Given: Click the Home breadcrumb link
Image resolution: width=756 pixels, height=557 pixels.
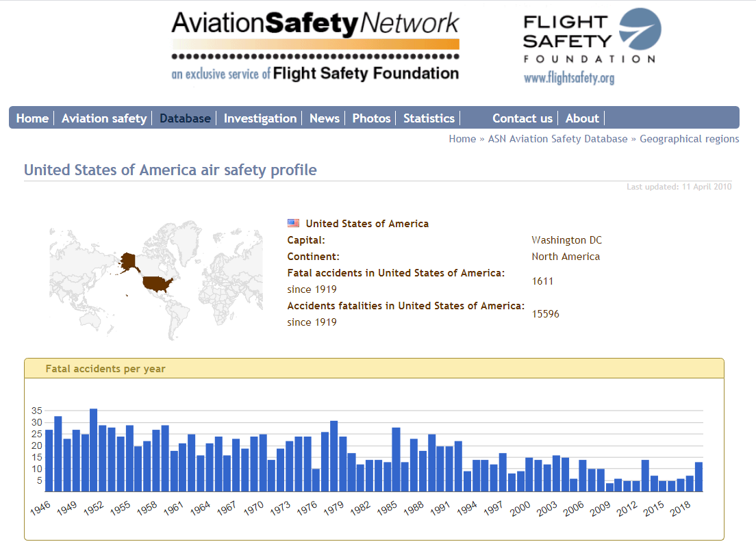Looking at the screenshot, I should coord(462,139).
